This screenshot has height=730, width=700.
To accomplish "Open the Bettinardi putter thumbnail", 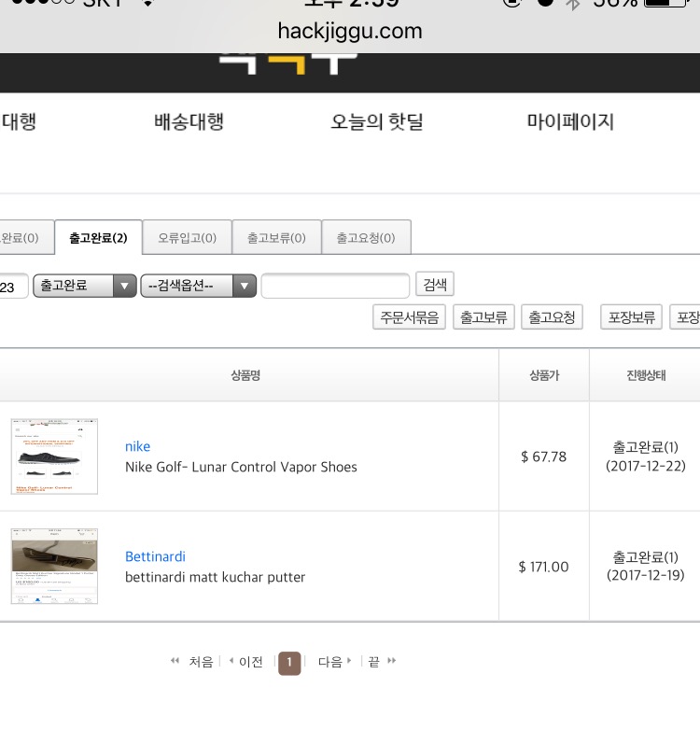I will [x=54, y=567].
